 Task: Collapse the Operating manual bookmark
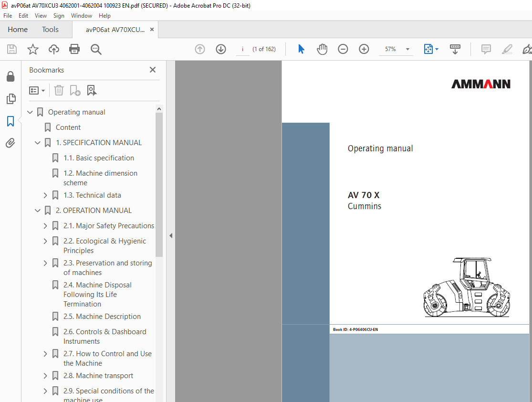click(30, 112)
